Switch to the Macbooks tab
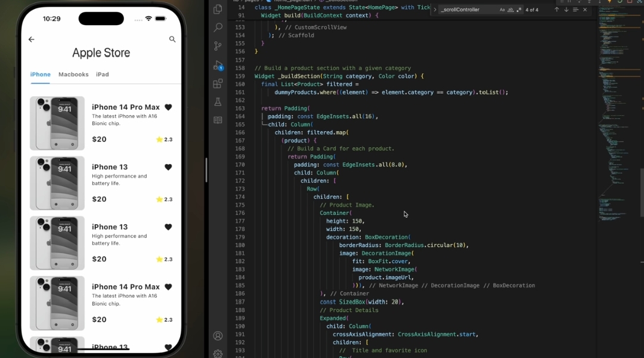The width and height of the screenshot is (644, 358). [x=73, y=75]
